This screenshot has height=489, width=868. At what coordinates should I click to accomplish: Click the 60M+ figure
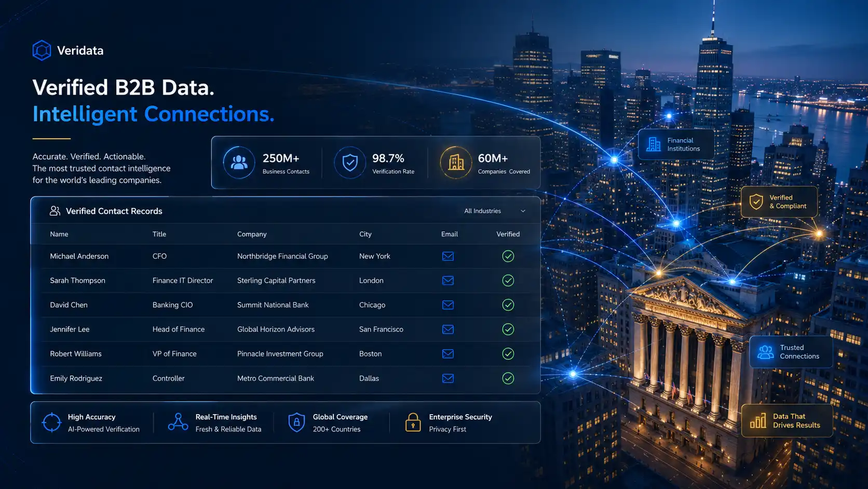click(493, 158)
